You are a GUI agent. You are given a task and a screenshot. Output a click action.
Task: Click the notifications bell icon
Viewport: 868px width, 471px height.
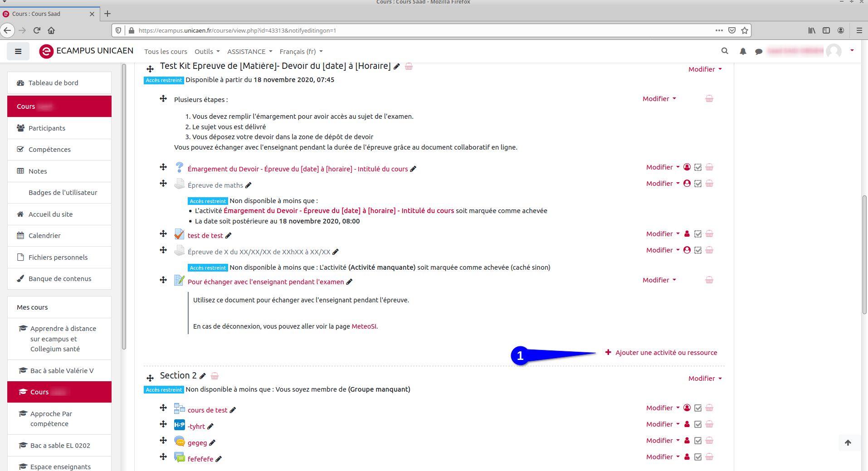point(743,51)
